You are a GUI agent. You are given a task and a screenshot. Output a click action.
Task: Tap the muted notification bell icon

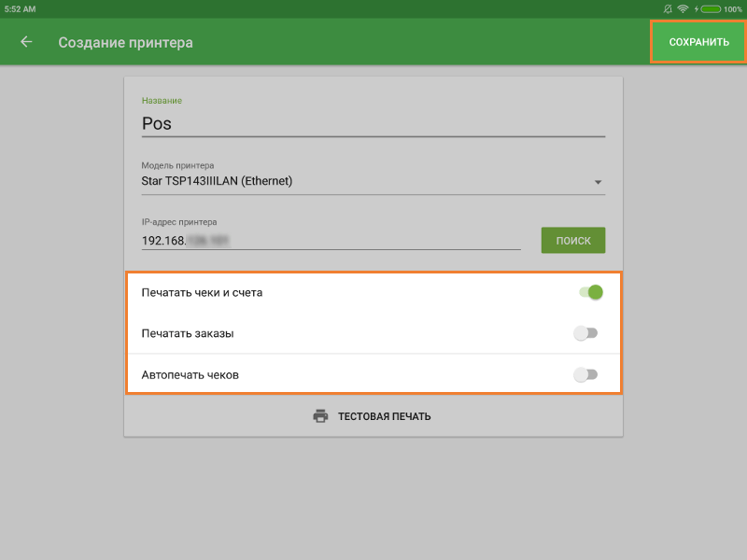pyautogui.click(x=668, y=8)
